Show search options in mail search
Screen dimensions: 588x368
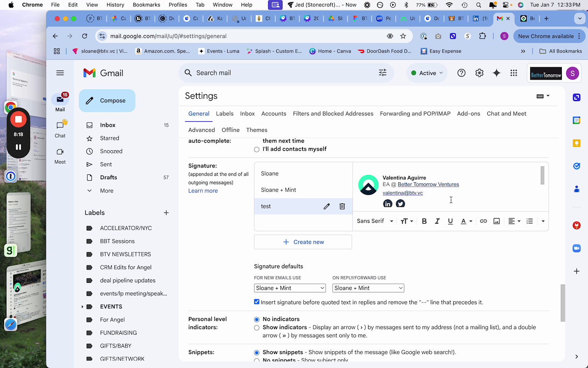pos(382,73)
